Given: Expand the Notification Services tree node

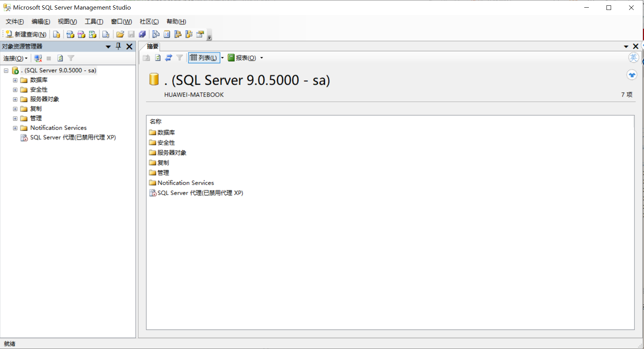Looking at the screenshot, I should click(15, 128).
